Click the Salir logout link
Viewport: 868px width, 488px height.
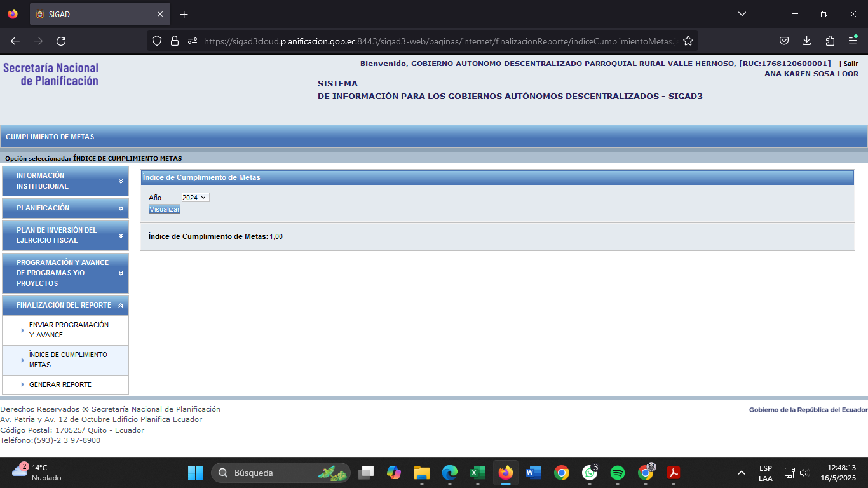pyautogui.click(x=851, y=64)
